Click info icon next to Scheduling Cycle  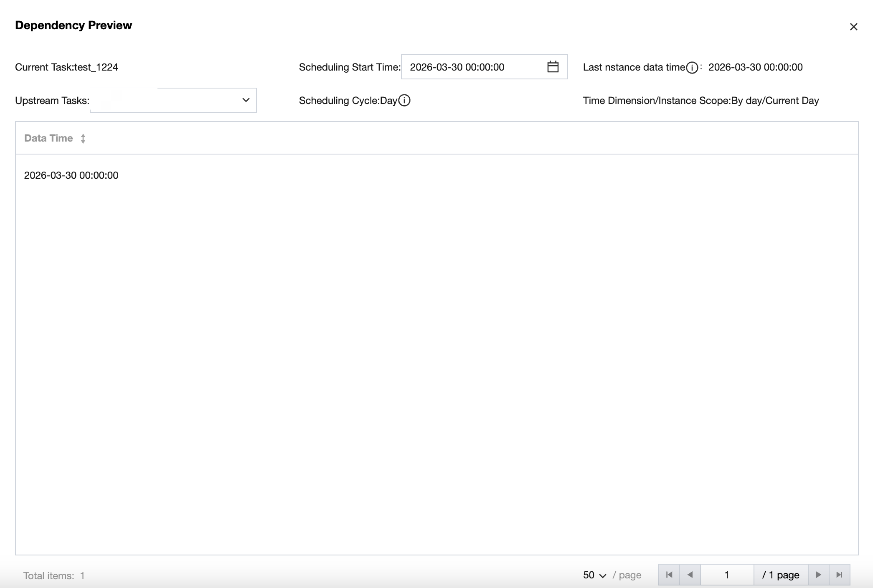(x=404, y=100)
